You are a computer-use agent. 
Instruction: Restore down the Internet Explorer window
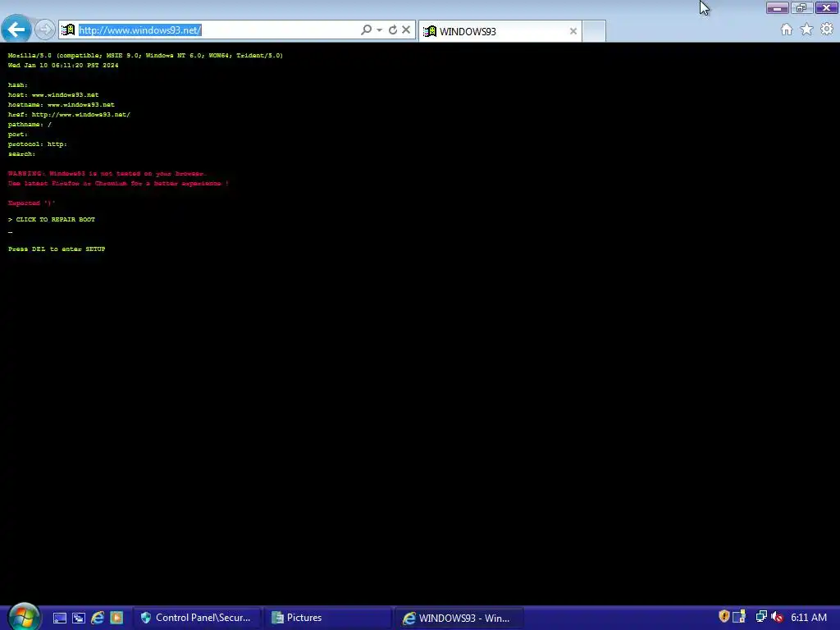click(801, 7)
